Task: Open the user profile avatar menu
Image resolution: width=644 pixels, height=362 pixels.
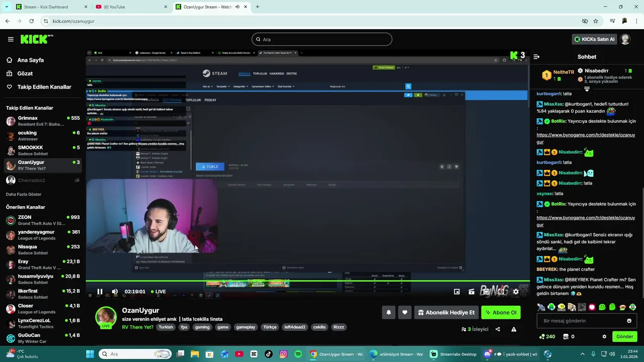Action: pyautogui.click(x=625, y=39)
